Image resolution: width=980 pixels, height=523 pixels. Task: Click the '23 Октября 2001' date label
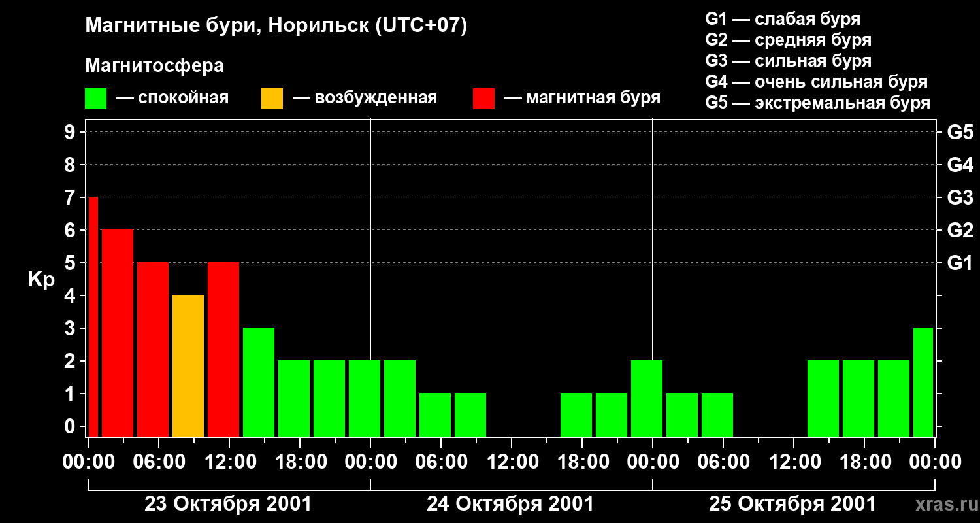click(x=228, y=504)
